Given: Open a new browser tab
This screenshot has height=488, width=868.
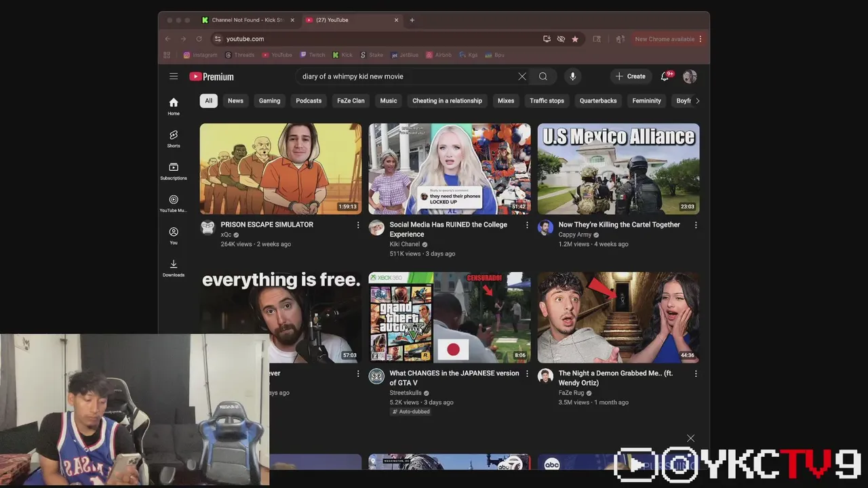Looking at the screenshot, I should [x=412, y=20].
